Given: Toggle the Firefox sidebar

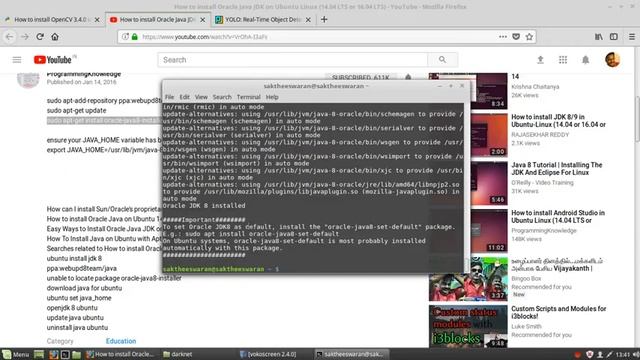Looking at the screenshot, I should click(613, 37).
